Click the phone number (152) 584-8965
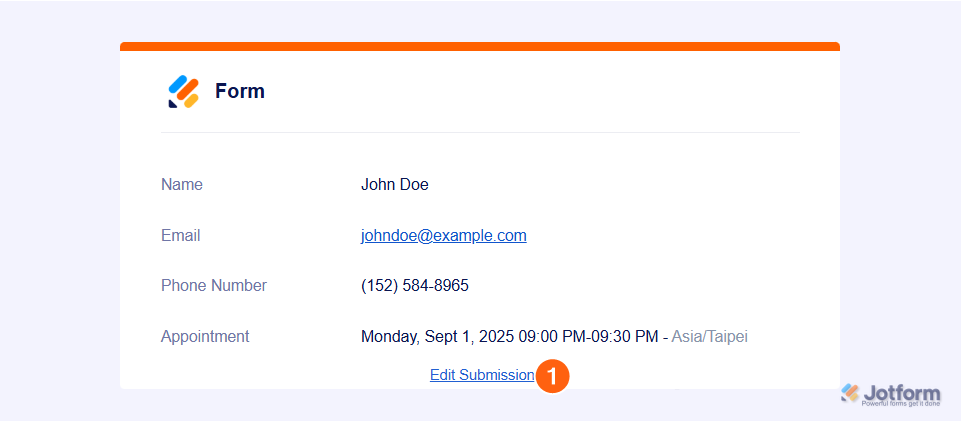This screenshot has width=962, height=421. click(414, 286)
